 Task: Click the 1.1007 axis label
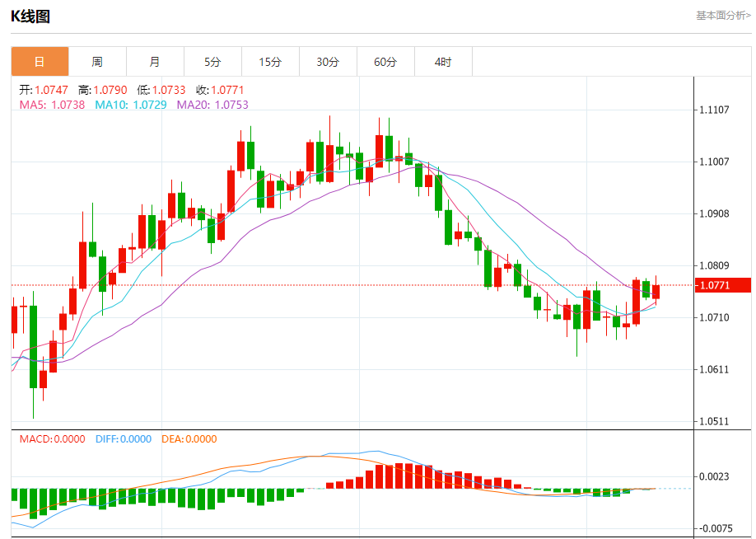(x=714, y=162)
